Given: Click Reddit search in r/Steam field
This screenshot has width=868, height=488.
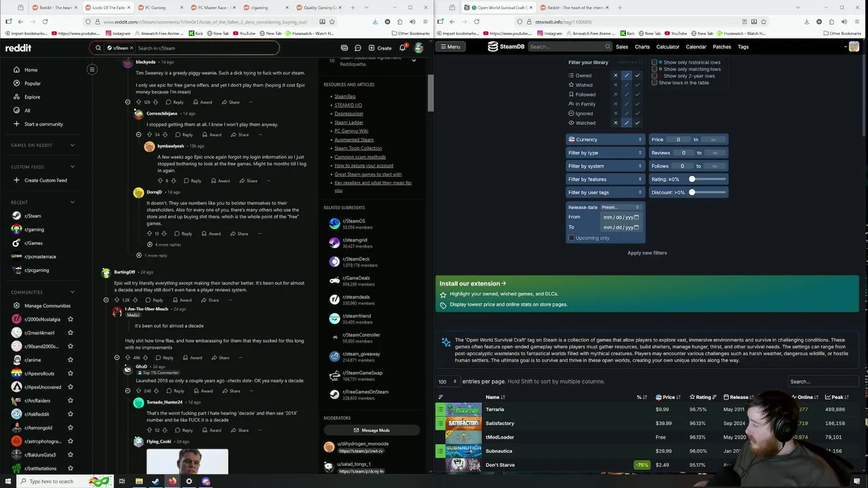Looking at the screenshot, I should [x=206, y=48].
